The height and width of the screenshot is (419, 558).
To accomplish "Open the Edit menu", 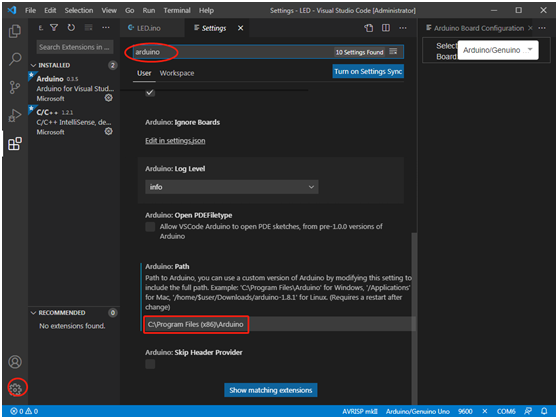I will (50, 10).
